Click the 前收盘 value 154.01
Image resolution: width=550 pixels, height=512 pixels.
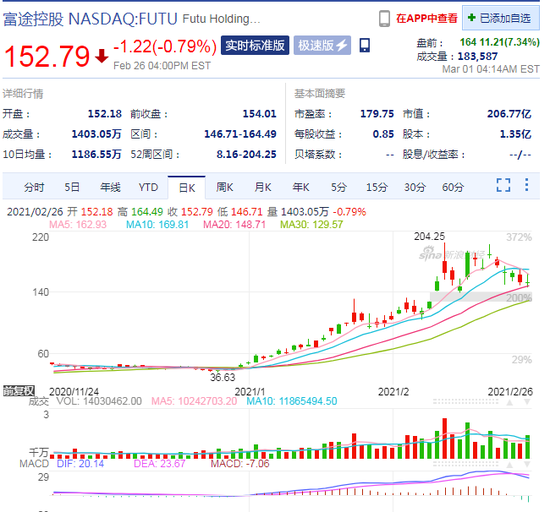tap(259, 114)
